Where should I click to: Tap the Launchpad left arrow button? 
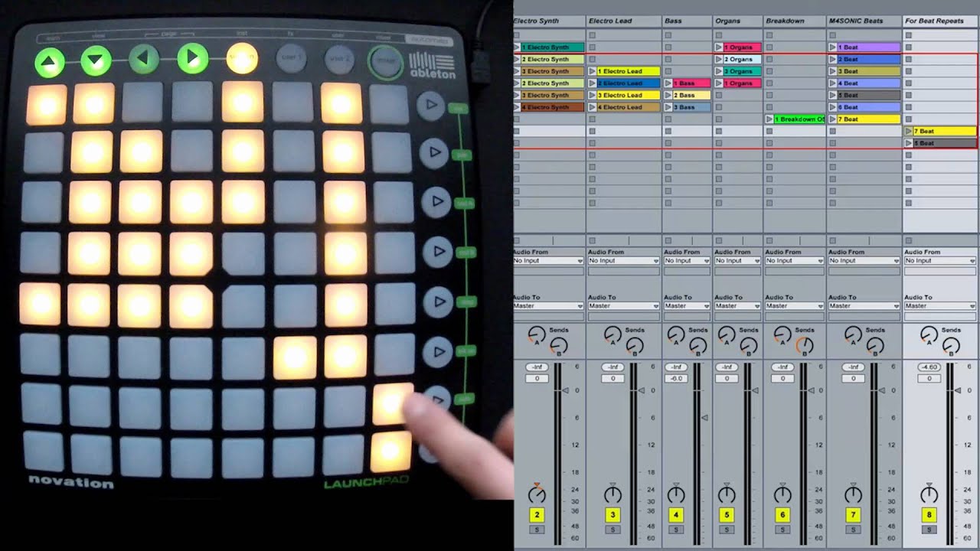point(144,59)
